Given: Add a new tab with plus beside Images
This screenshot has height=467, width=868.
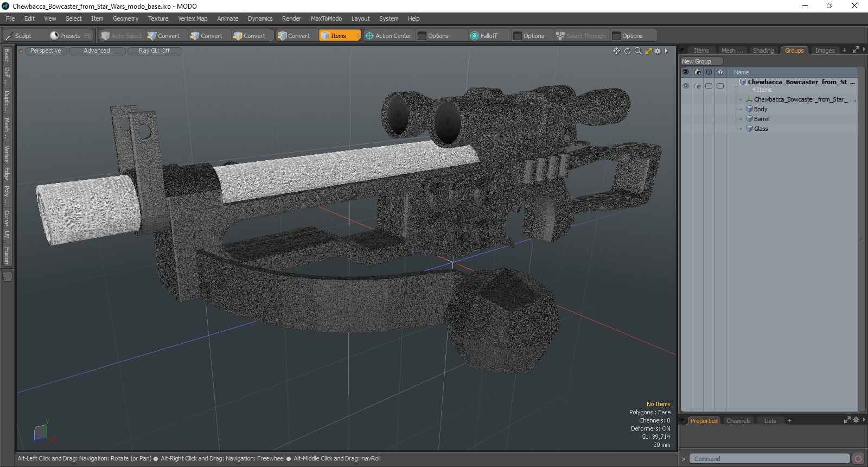Looking at the screenshot, I should (x=844, y=51).
